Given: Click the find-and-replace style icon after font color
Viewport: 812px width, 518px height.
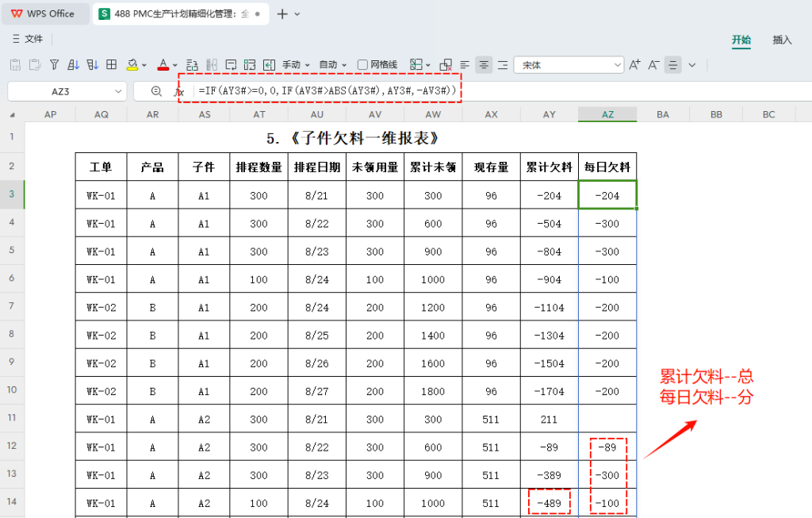Looking at the screenshot, I should click(x=192, y=65).
